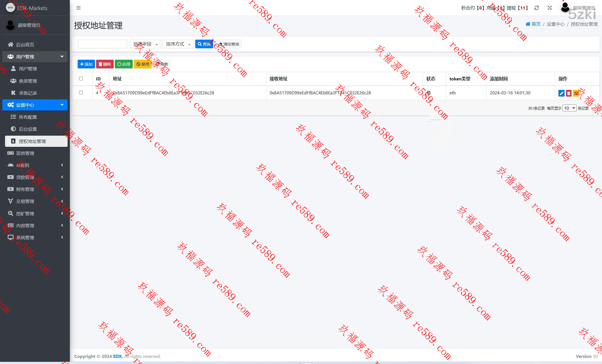Open 语言管理 in sidebar

pyautogui.click(x=25, y=153)
